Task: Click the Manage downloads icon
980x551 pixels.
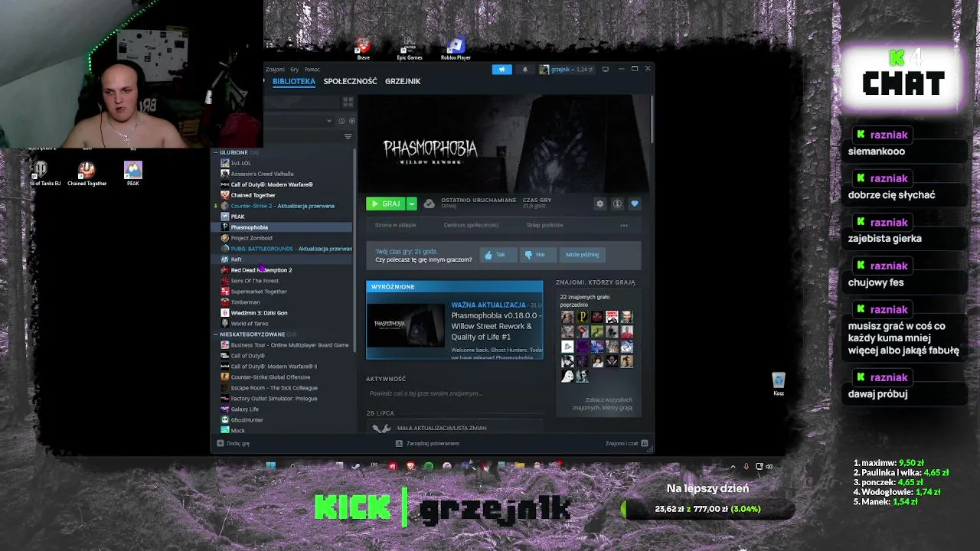Action: 400,443
